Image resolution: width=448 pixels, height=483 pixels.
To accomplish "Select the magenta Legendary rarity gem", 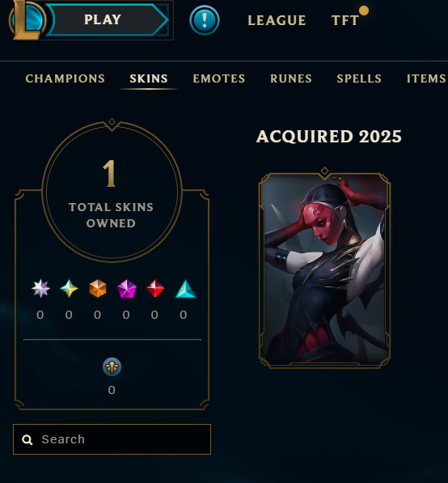I will click(x=126, y=289).
